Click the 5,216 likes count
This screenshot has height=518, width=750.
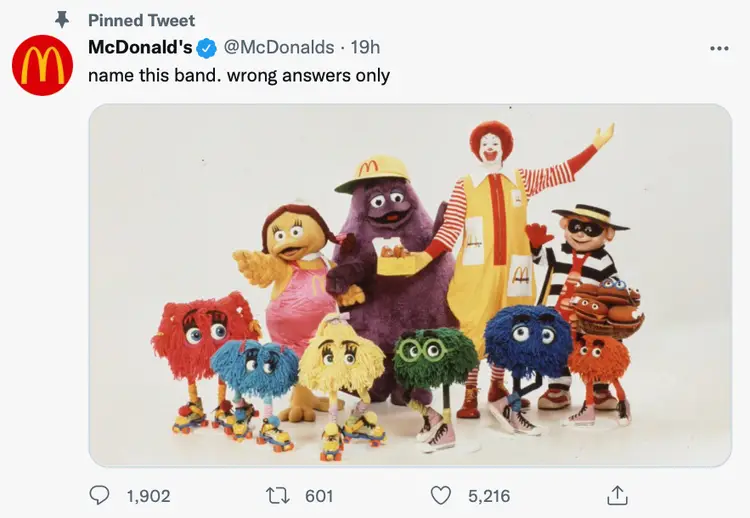pos(489,495)
